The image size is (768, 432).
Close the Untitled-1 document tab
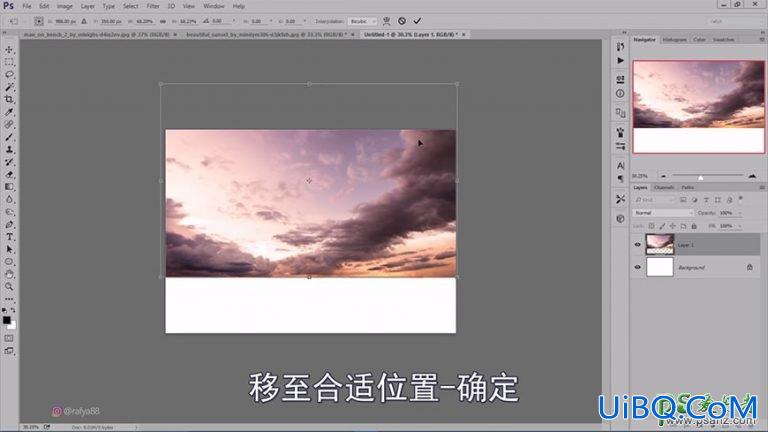pyautogui.click(x=463, y=35)
